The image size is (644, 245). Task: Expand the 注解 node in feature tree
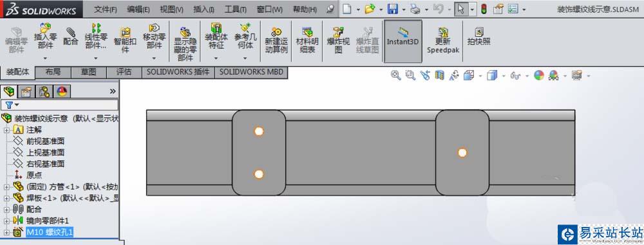(x=6, y=130)
